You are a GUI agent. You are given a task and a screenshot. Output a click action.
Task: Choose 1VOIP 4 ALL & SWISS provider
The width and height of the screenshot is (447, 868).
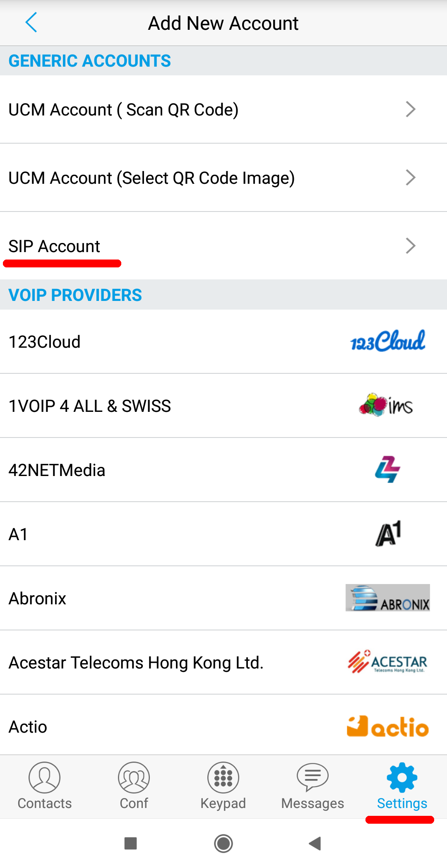[90, 406]
